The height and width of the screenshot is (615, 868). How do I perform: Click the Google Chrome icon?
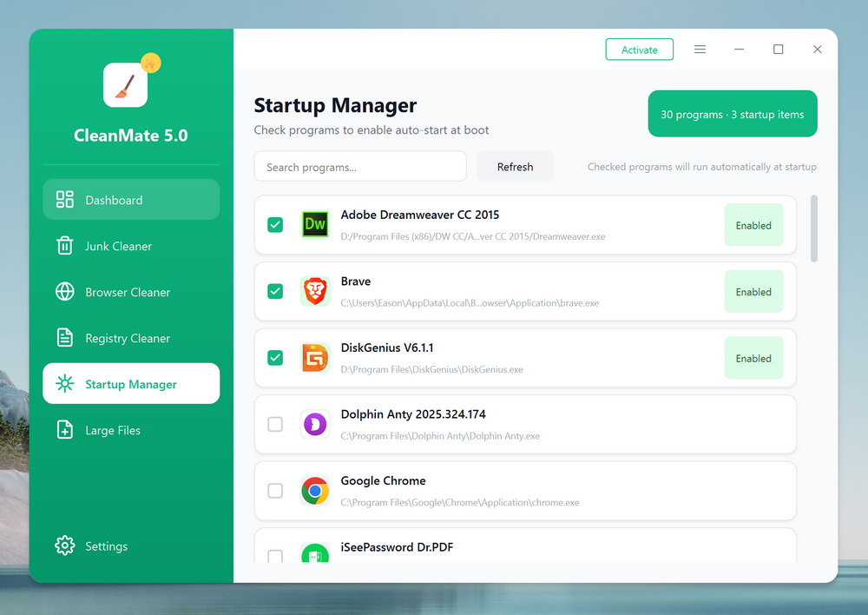(314, 490)
